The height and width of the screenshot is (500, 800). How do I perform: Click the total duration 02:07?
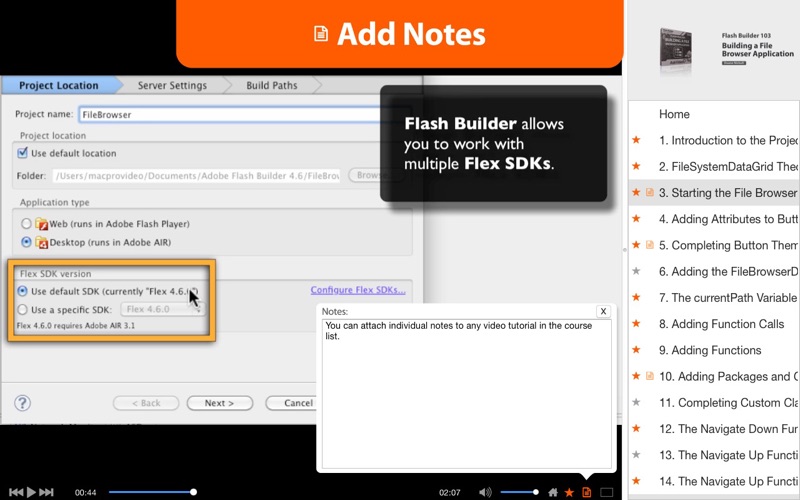449,493
